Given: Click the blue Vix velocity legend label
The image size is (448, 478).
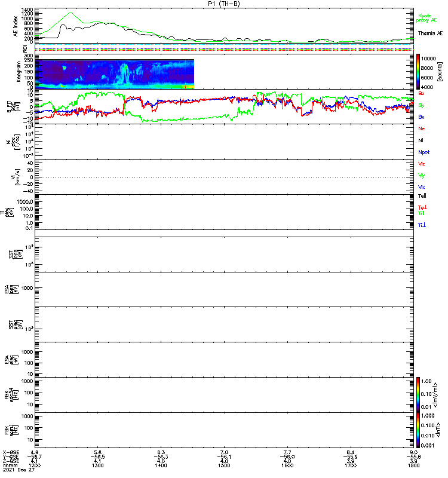Looking at the screenshot, I should pyautogui.click(x=422, y=188).
